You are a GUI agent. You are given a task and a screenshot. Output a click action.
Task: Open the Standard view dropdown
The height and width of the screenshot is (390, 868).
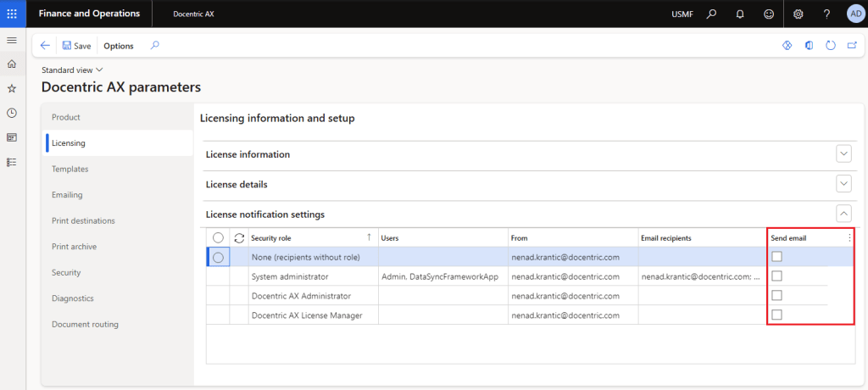(x=73, y=70)
